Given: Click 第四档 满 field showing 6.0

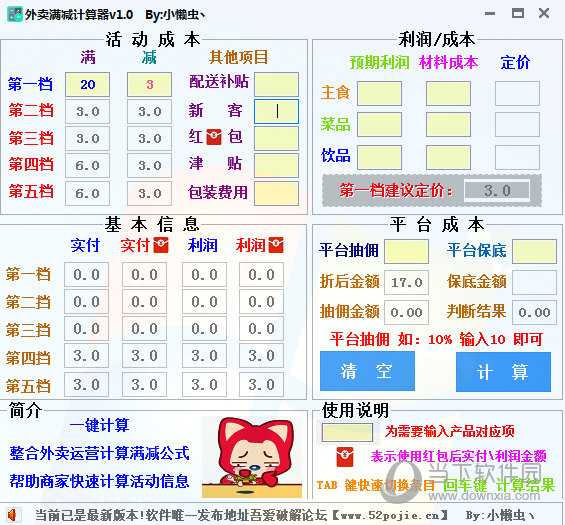Looking at the screenshot, I should [87, 165].
